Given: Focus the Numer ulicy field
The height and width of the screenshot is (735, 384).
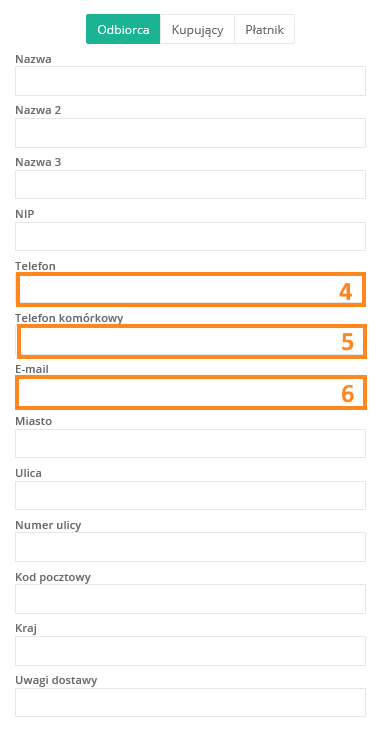Looking at the screenshot, I should [190, 547].
